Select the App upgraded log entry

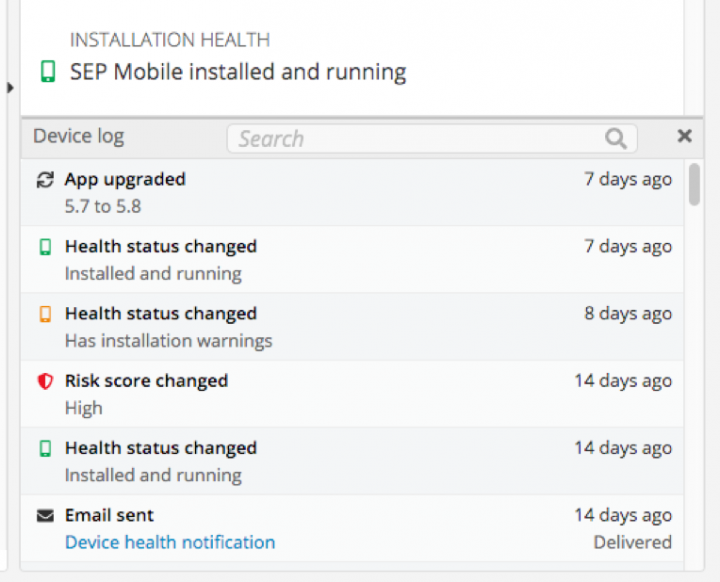click(352, 192)
